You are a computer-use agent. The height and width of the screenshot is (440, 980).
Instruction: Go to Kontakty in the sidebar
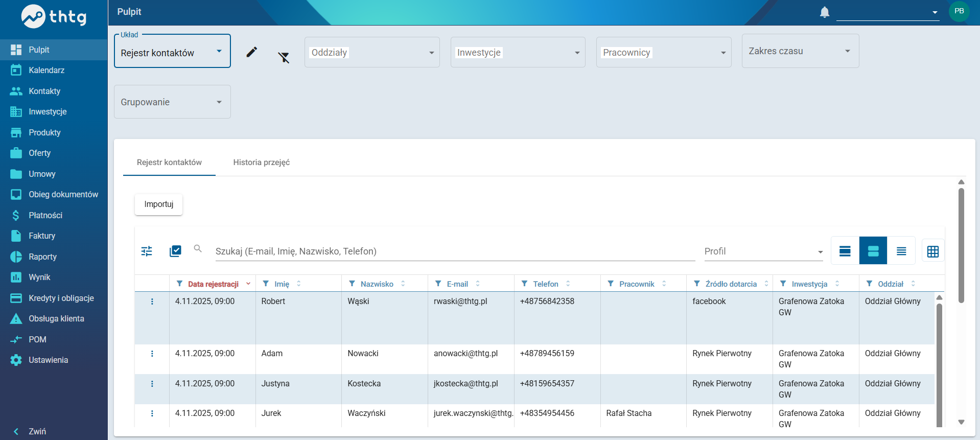tap(54, 91)
